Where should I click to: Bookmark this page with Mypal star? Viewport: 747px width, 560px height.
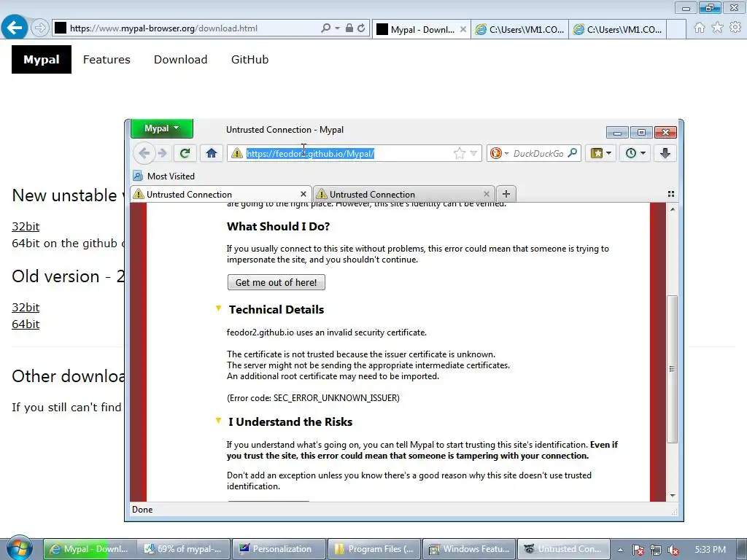point(460,153)
